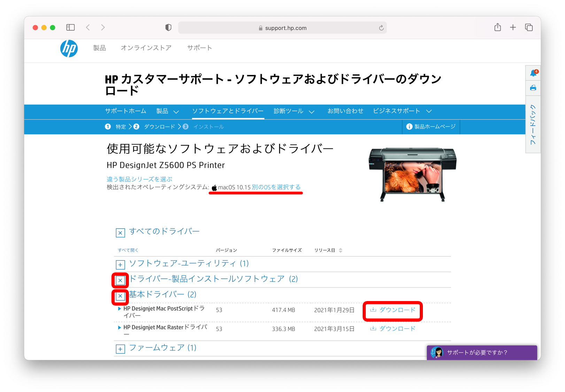Viewport: 565px width, 392px height.
Task: Open a new tab with plus icon
Action: (513, 28)
